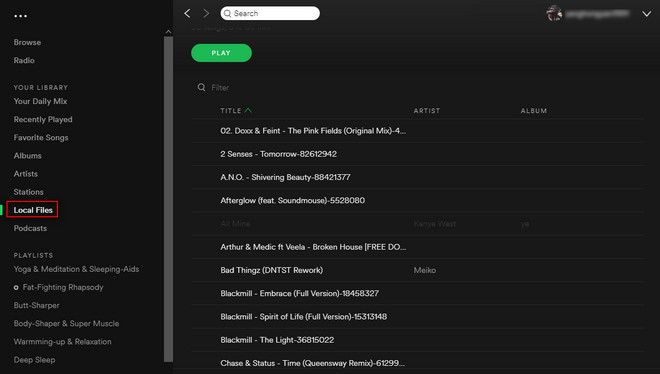Screen dimensions: 660x374
Task: Open Warmming-up & Relaxation playlist
Action: pos(63,342)
